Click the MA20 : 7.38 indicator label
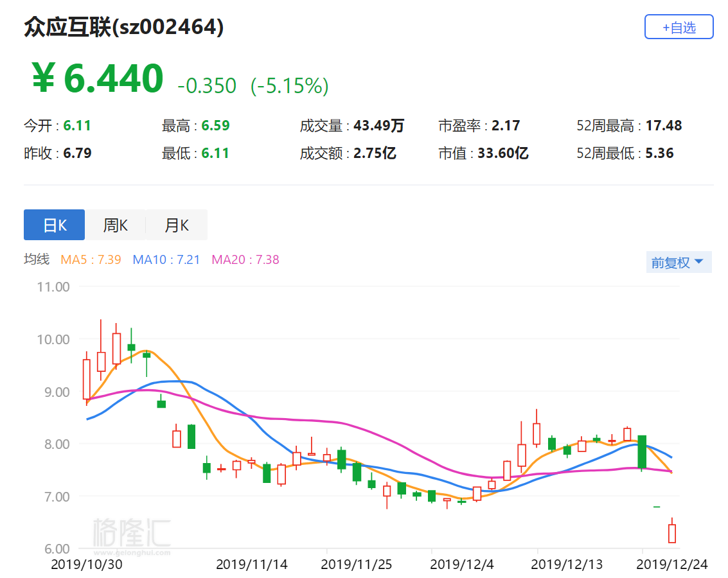Screen dimensions: 728x578 click(x=245, y=259)
